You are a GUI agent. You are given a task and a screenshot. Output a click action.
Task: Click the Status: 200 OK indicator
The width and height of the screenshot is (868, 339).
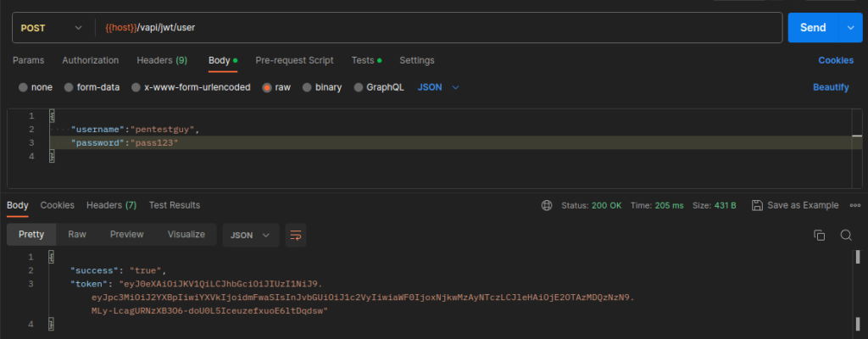coord(591,205)
